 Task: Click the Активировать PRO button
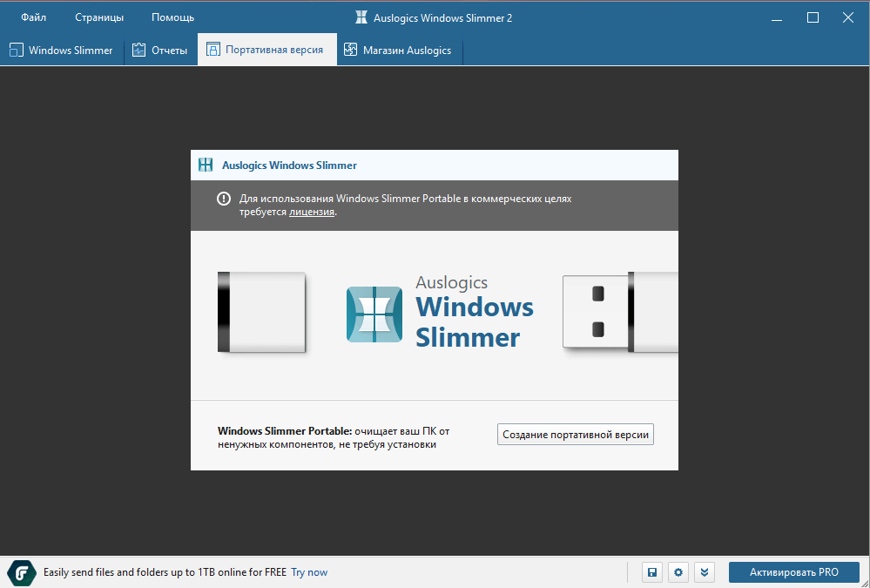pos(794,572)
